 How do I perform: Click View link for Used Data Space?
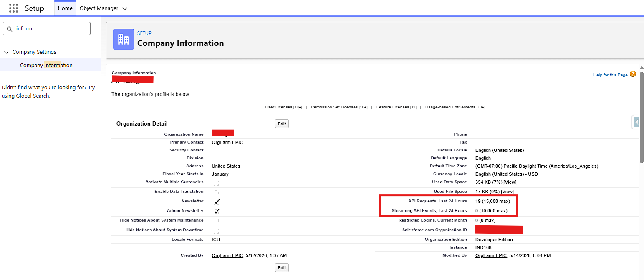tap(510, 182)
